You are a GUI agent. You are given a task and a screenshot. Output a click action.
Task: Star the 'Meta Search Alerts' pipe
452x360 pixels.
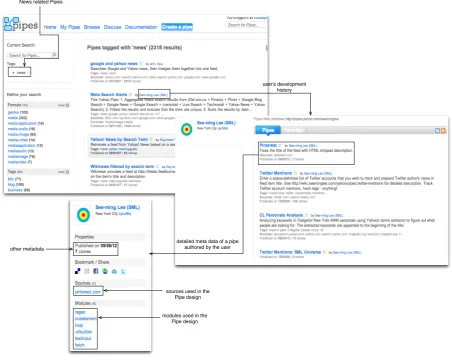[x=130, y=95]
